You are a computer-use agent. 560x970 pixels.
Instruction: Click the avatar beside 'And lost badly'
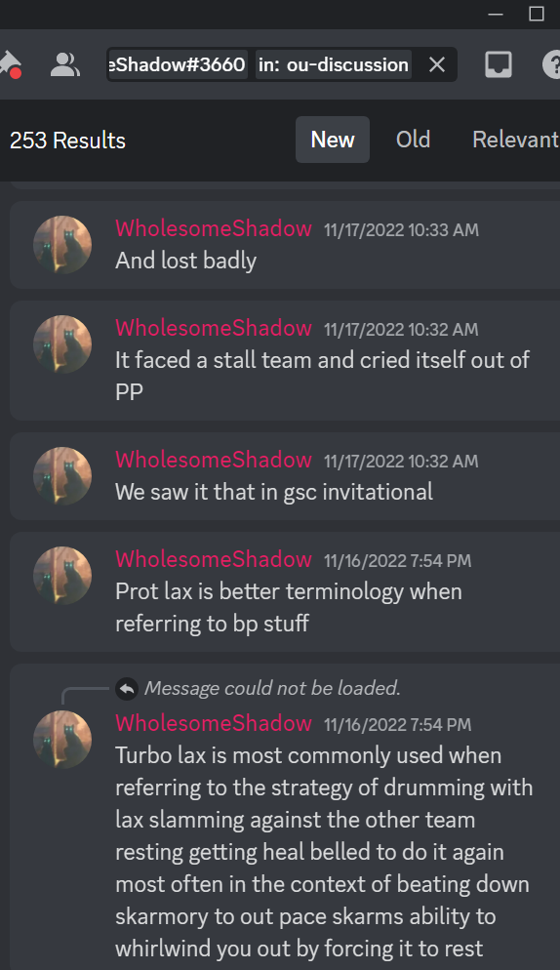[61, 245]
